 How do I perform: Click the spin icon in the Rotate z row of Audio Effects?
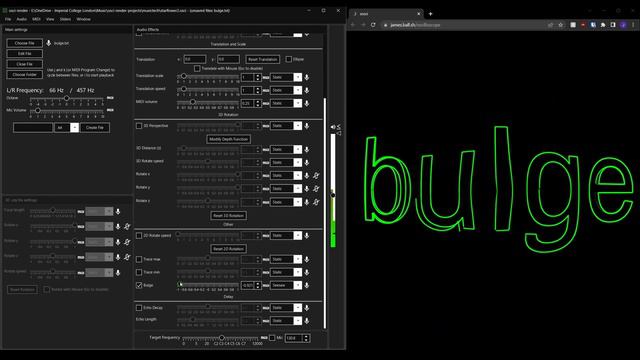click(x=316, y=202)
